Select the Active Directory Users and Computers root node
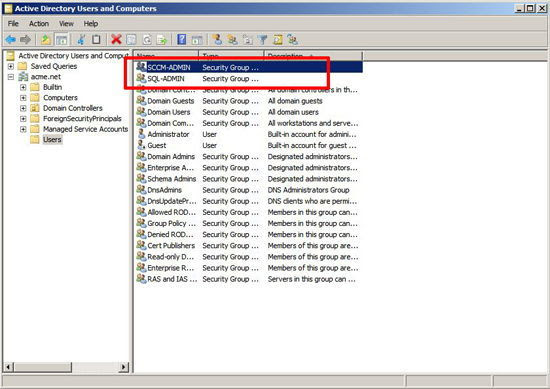The width and height of the screenshot is (550, 389). coord(73,55)
